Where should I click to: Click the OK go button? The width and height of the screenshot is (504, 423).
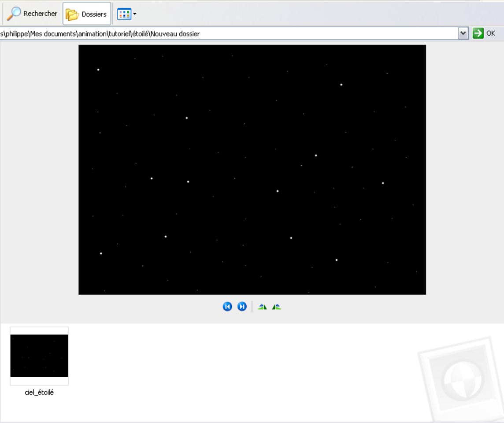(x=484, y=33)
